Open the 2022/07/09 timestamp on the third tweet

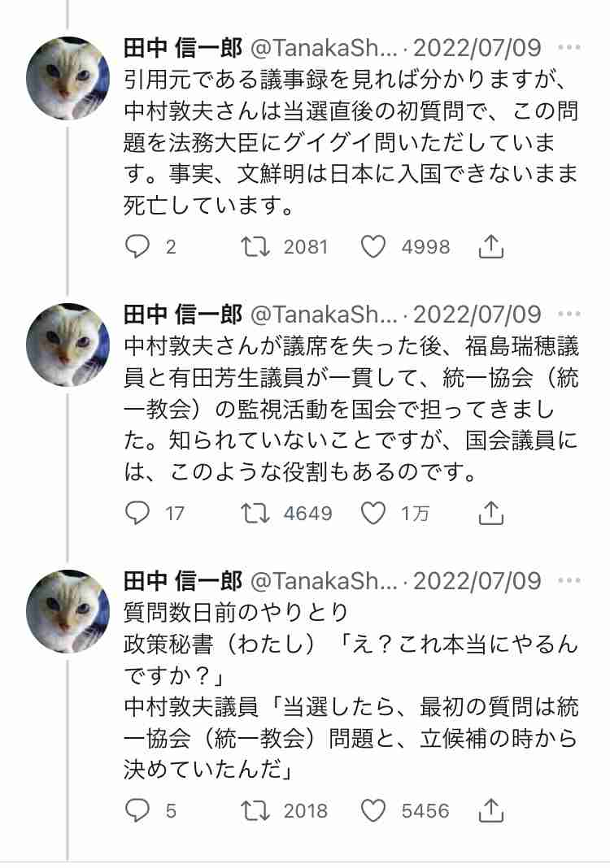(477, 580)
